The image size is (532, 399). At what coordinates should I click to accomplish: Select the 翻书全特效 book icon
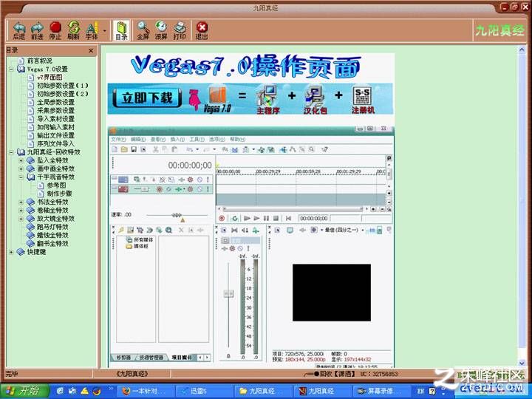click(x=30, y=243)
